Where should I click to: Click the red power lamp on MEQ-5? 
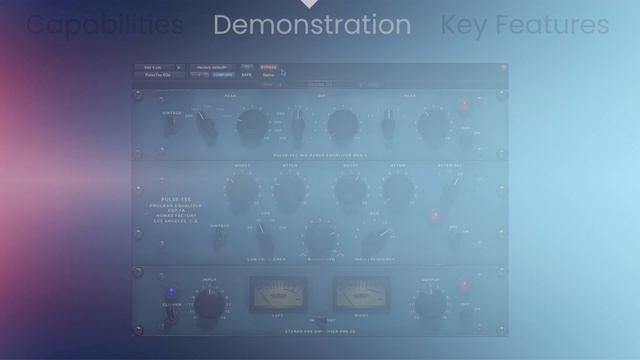464,104
